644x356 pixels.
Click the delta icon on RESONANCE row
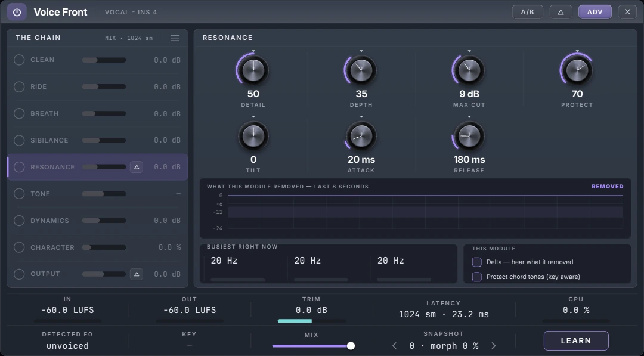(x=137, y=167)
